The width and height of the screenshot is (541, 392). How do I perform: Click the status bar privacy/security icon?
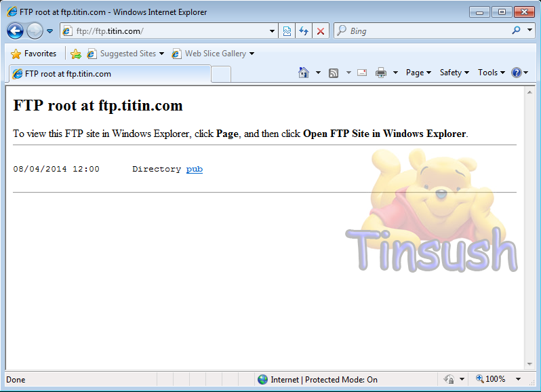pos(449,380)
